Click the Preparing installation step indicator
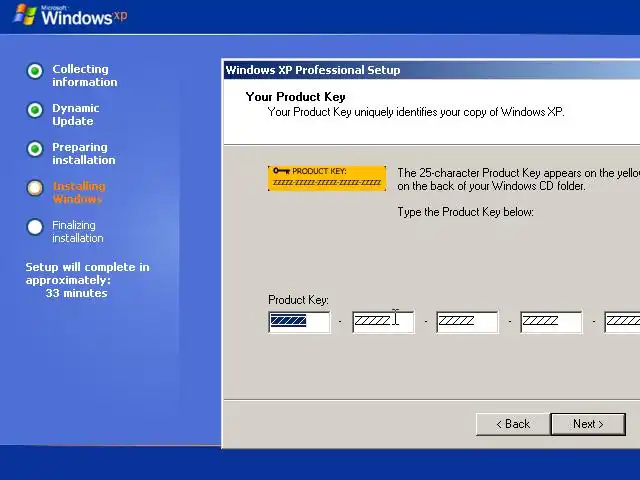 35,149
